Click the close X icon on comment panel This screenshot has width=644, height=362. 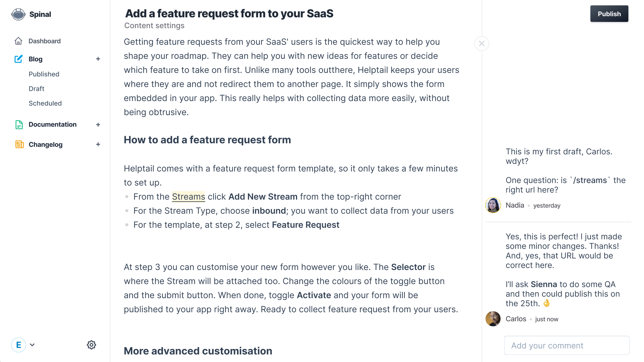tap(482, 43)
